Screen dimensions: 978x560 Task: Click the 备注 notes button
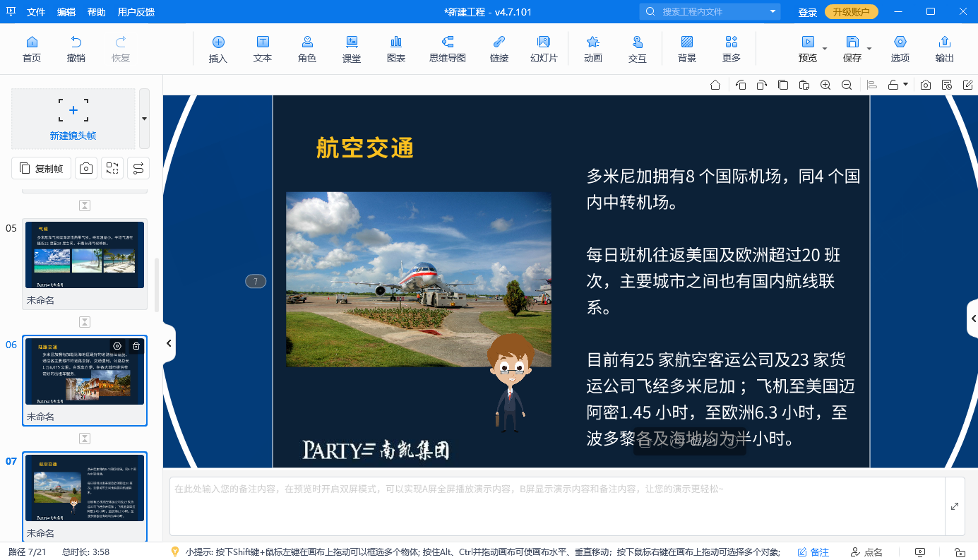coord(813,552)
